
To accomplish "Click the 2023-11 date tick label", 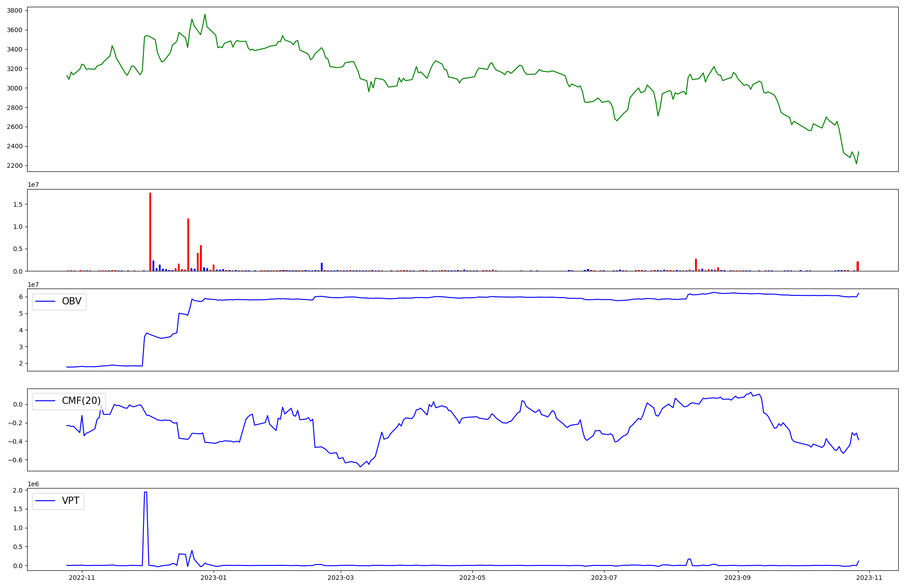I will click(870, 578).
